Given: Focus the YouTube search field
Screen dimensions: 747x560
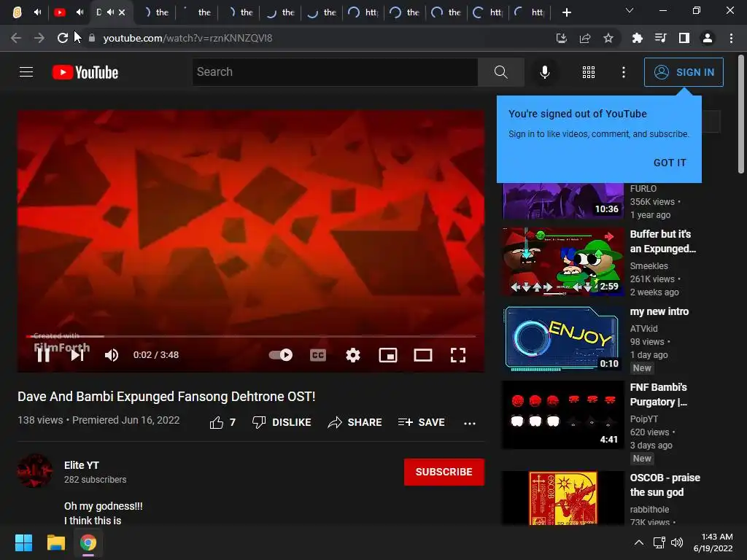Looking at the screenshot, I should (x=335, y=72).
